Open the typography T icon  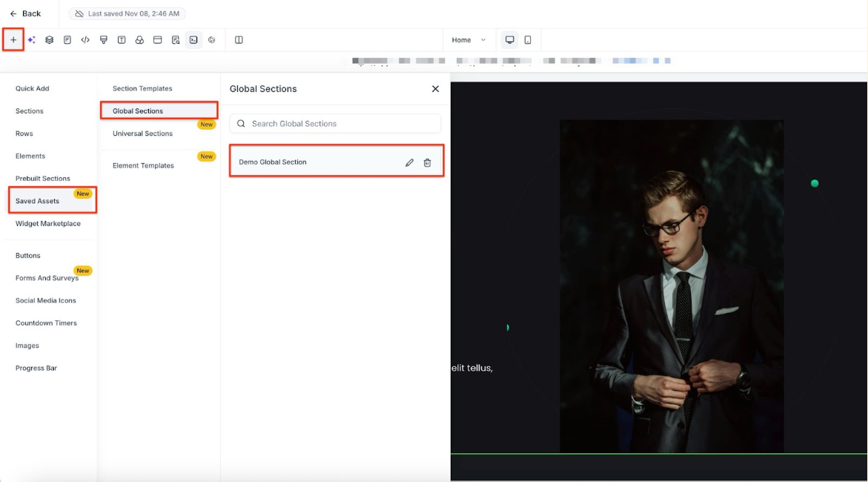[x=122, y=40]
